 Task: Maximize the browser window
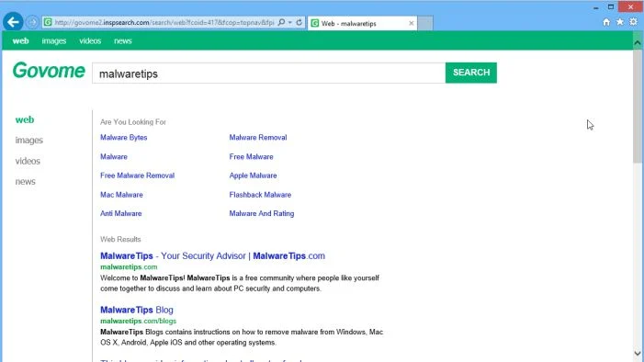click(x=611, y=7)
